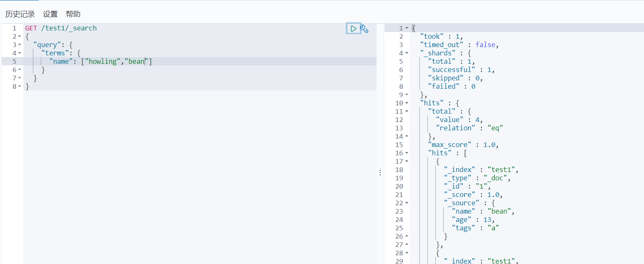Click the "timed_out" false value in the output
Viewport: 644px width, 264px height.
click(485, 45)
